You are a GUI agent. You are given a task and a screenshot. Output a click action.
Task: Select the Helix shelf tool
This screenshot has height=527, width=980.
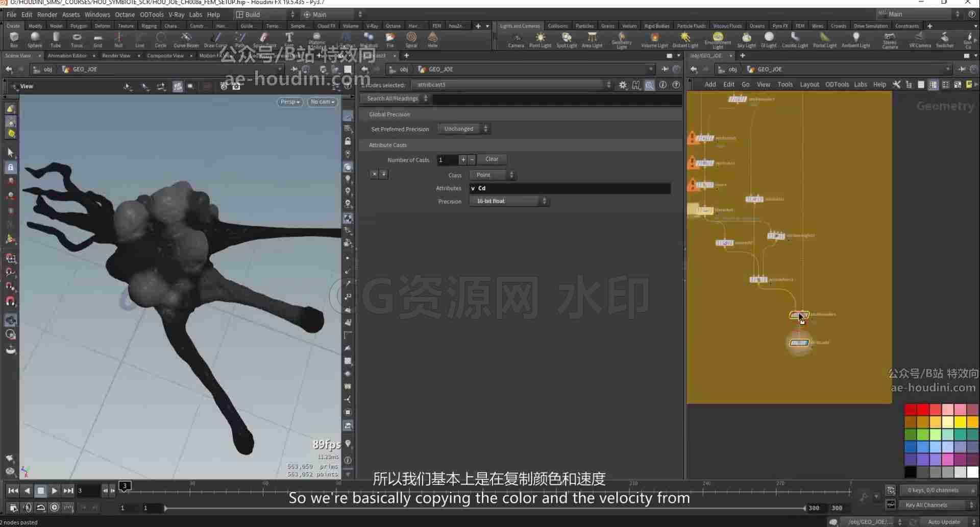(432, 39)
